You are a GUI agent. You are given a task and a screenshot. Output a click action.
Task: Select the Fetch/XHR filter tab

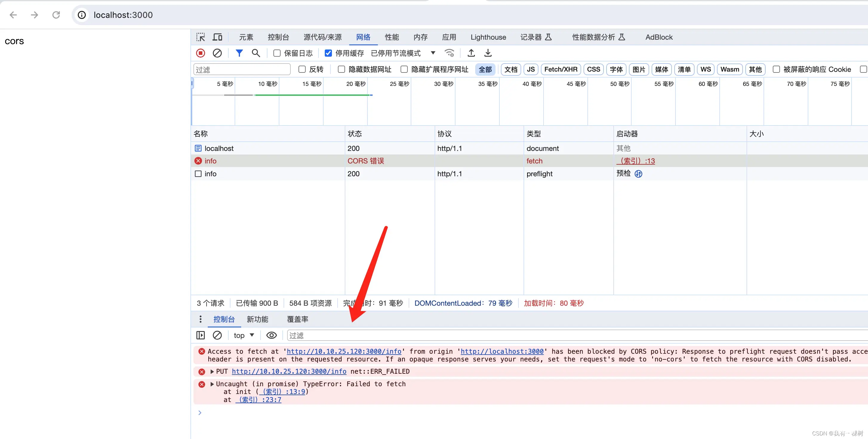[x=560, y=69]
